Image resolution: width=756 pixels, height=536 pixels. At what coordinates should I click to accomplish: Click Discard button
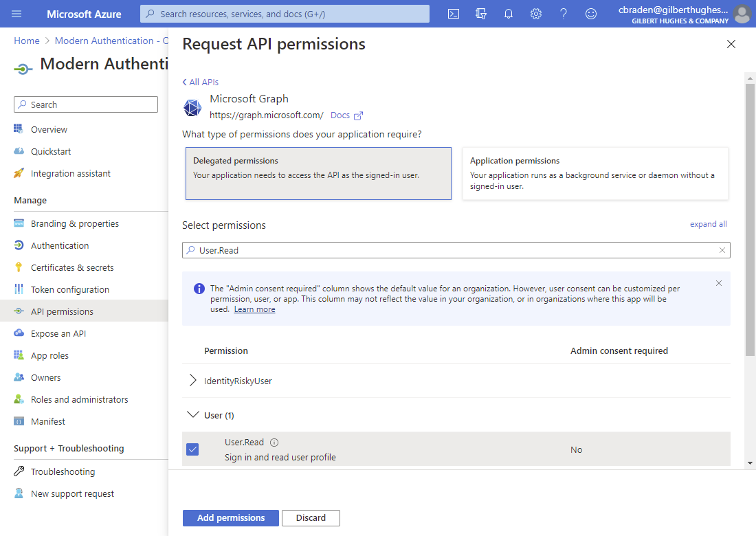coord(311,517)
